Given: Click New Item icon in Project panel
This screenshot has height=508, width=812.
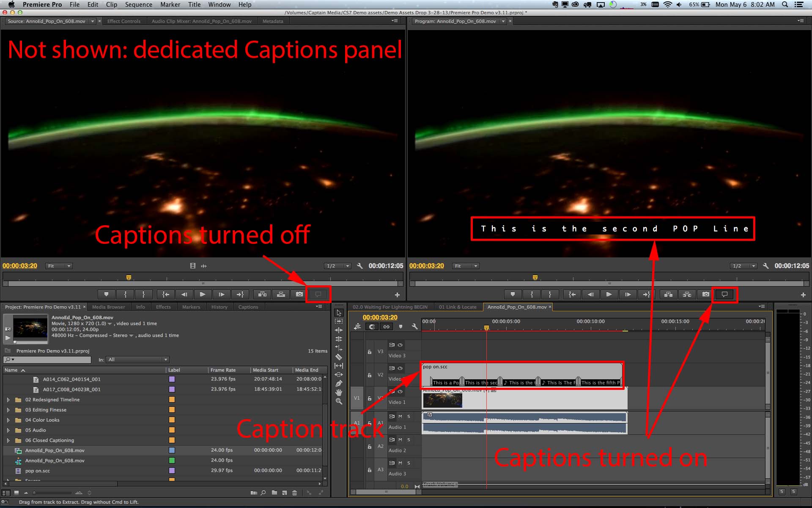Looking at the screenshot, I should (x=285, y=493).
